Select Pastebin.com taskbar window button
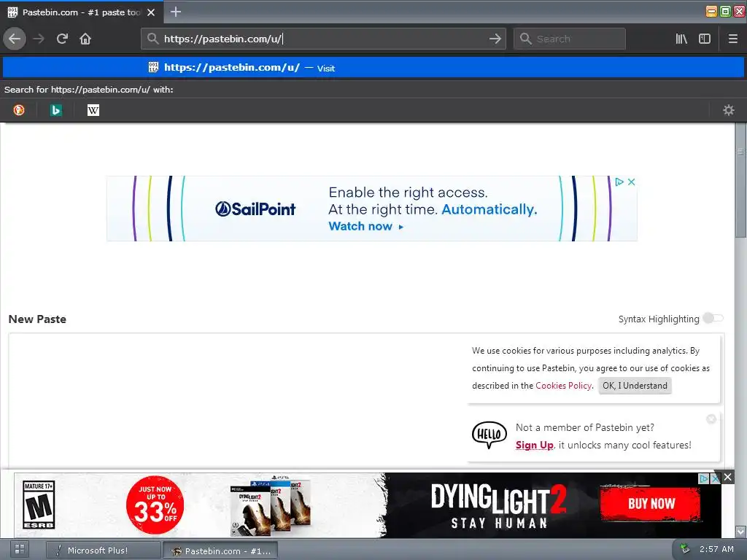The width and height of the screenshot is (747, 560). point(220,551)
